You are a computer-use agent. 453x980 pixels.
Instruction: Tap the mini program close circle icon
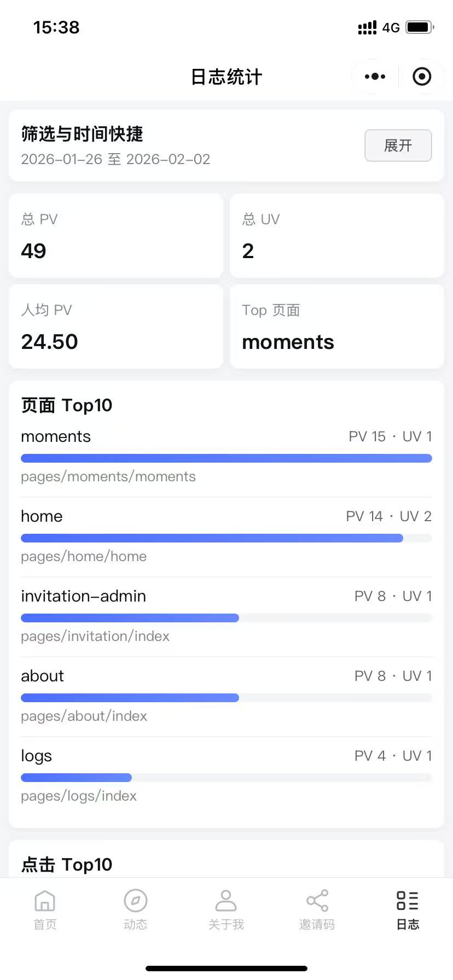pyautogui.click(x=422, y=77)
